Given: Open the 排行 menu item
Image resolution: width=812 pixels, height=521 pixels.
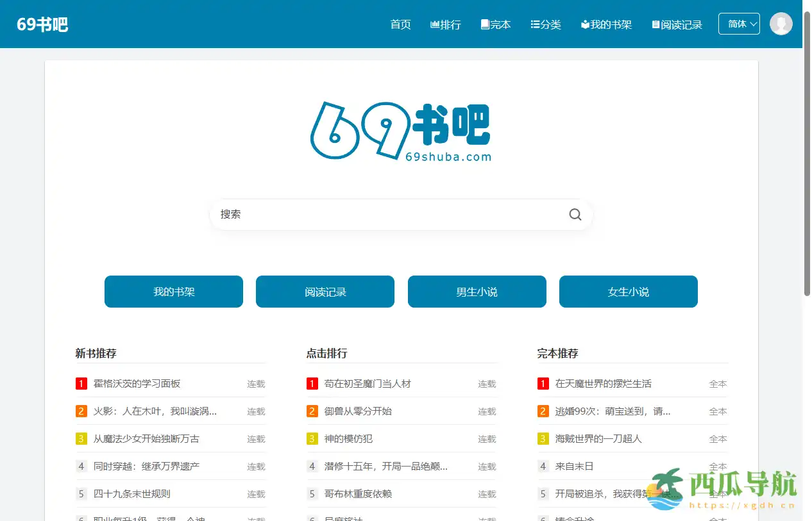Looking at the screenshot, I should 446,24.
